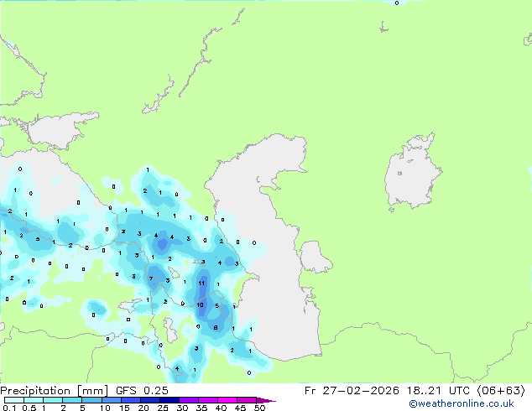
Task: Select the 1–2 mm legend color cell
Action: 53,400
